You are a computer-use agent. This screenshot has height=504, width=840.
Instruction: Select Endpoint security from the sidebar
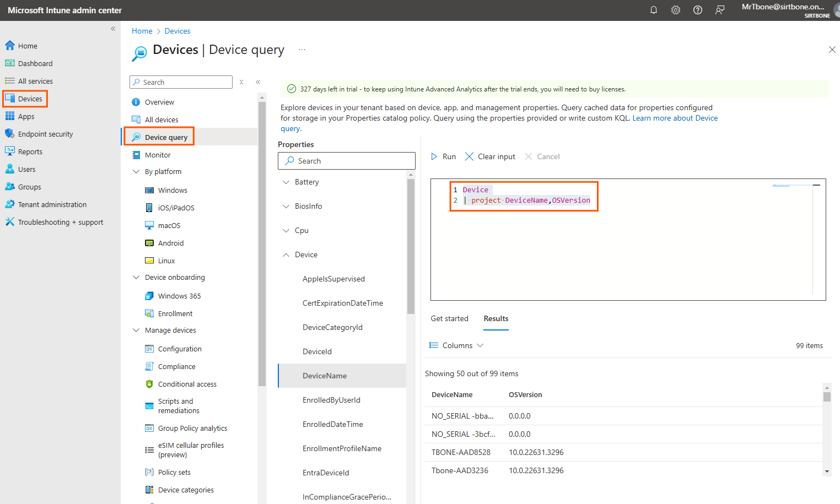click(x=45, y=133)
